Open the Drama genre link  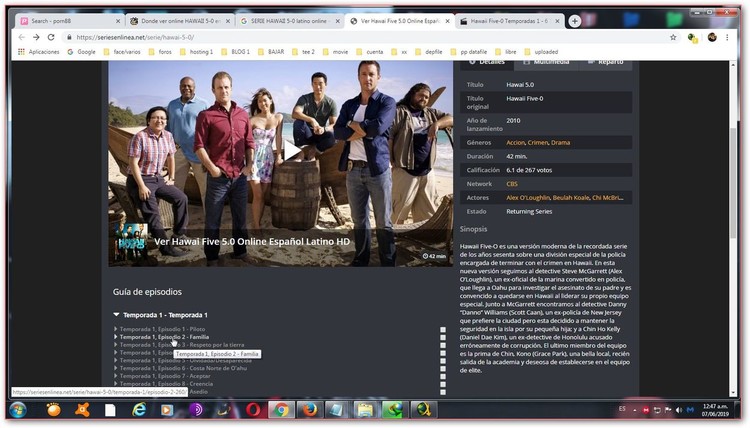[x=561, y=143]
